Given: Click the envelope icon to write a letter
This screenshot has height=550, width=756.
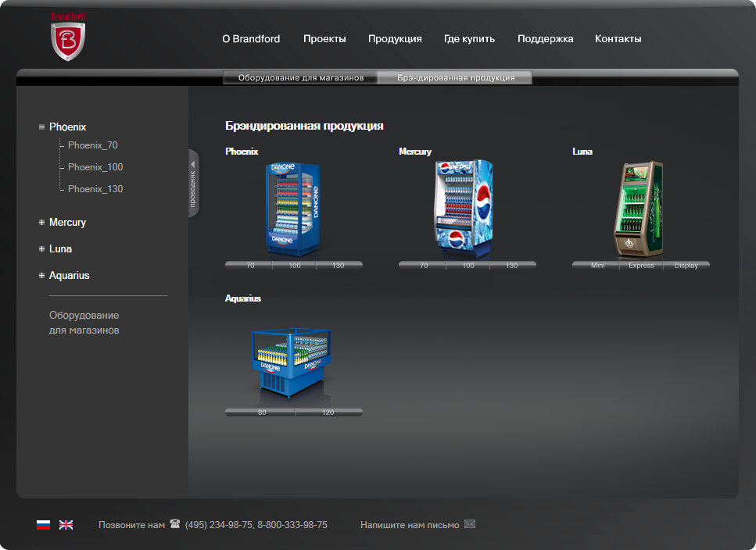Looking at the screenshot, I should pos(470,524).
